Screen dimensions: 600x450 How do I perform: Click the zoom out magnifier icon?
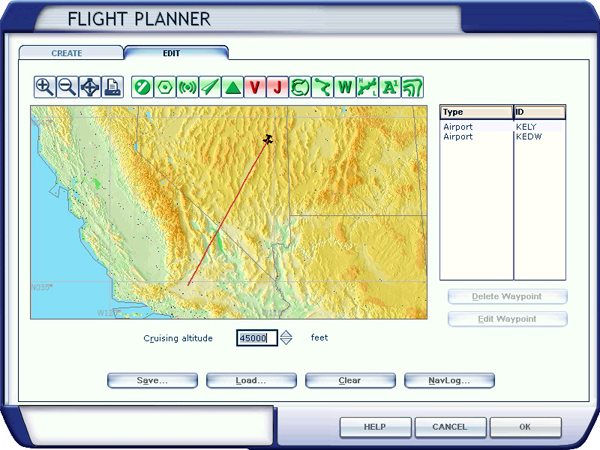[x=67, y=87]
